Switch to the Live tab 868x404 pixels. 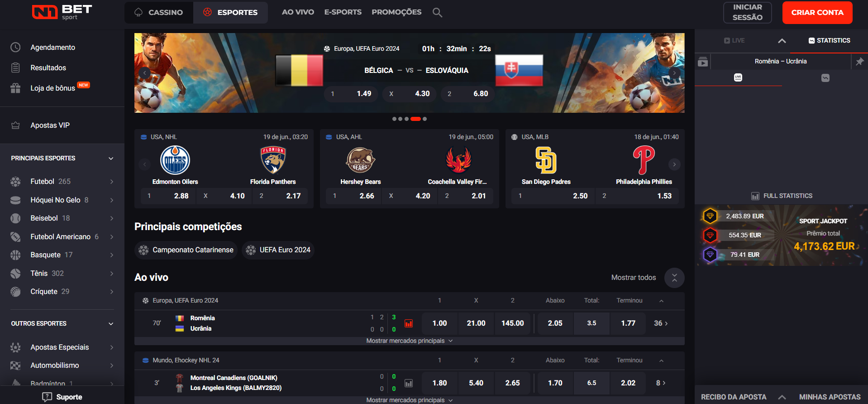(734, 40)
